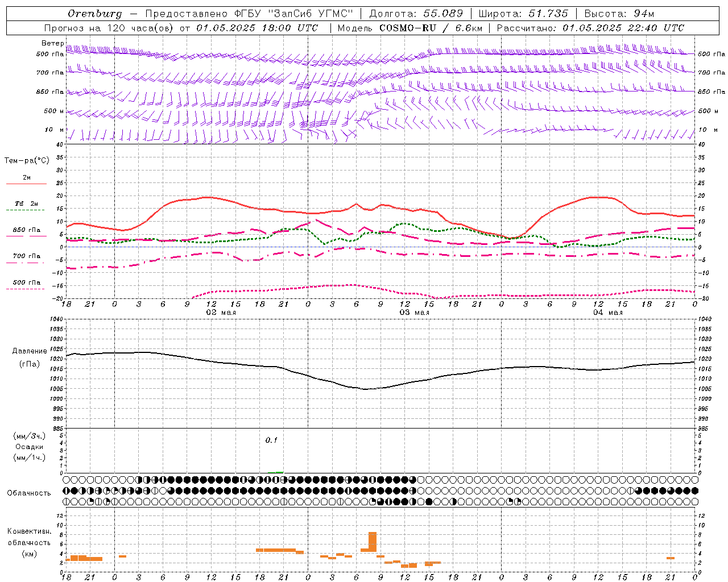Click the Давление (гПа) axis label

pyautogui.click(x=30, y=357)
